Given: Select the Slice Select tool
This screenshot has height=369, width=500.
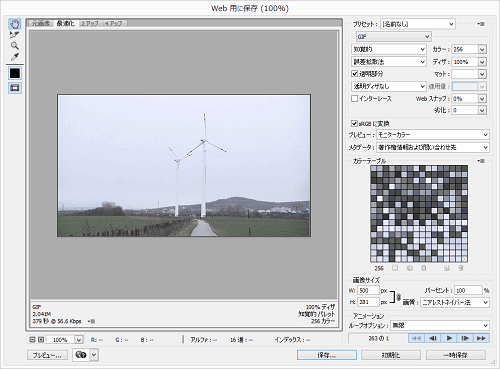Looking at the screenshot, I should pyautogui.click(x=15, y=35).
